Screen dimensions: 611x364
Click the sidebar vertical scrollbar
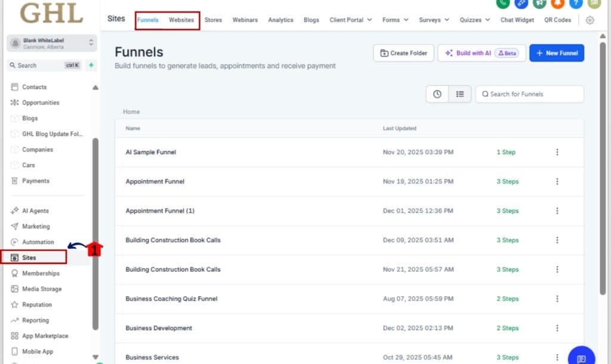[x=95, y=233]
